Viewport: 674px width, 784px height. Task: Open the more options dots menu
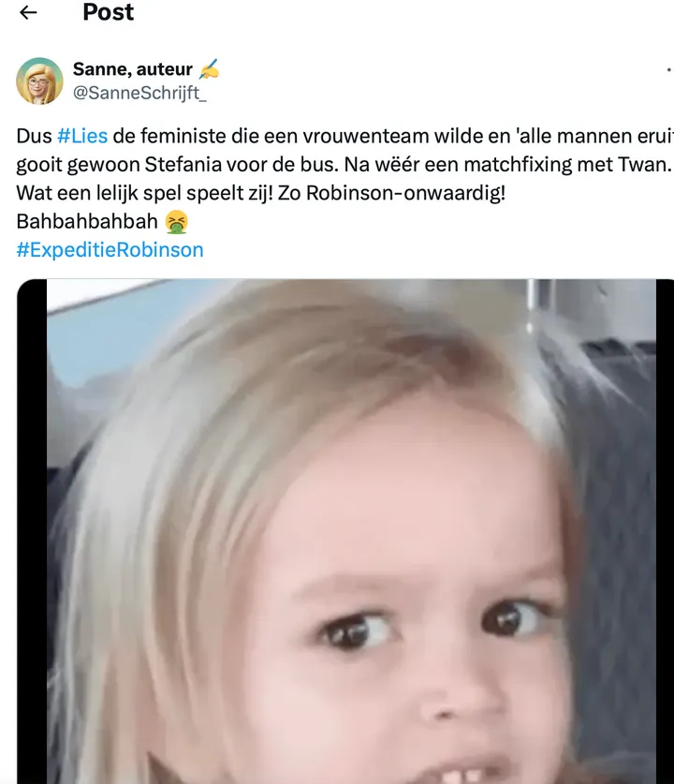tap(669, 69)
